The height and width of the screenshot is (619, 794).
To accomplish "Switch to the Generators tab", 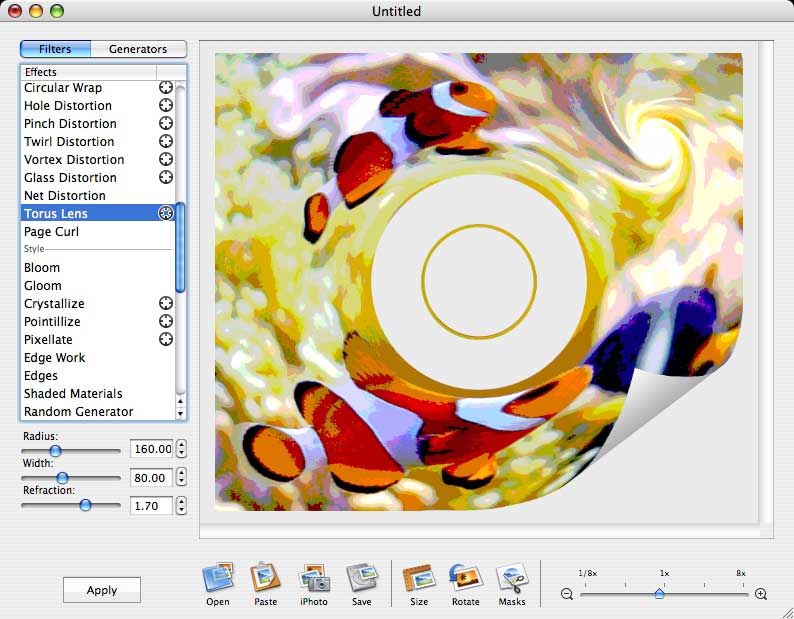I will click(x=138, y=49).
